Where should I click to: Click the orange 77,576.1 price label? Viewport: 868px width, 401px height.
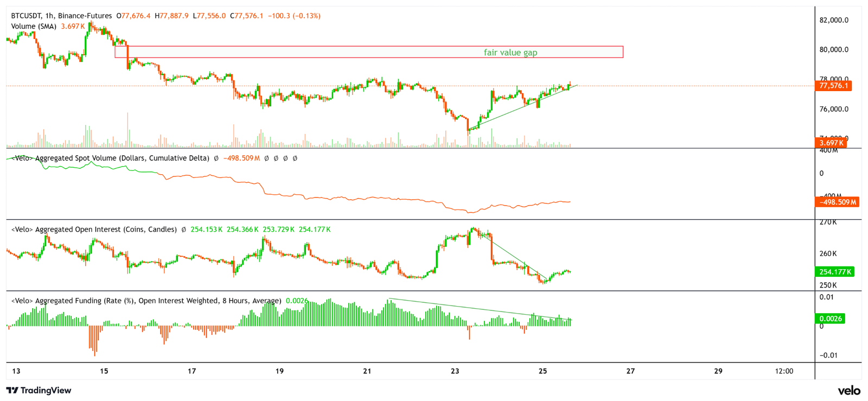pyautogui.click(x=833, y=86)
